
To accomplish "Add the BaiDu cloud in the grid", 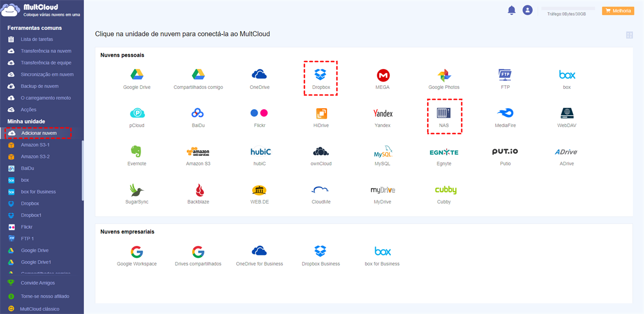I will click(x=198, y=113).
